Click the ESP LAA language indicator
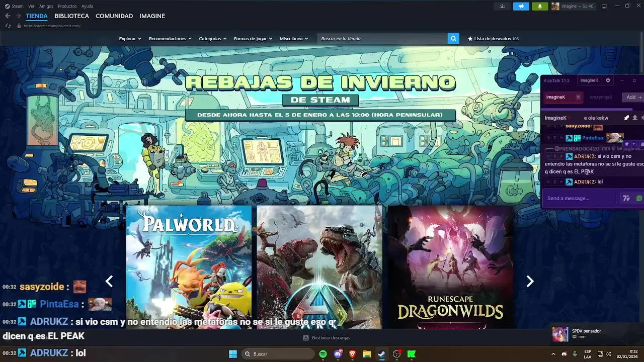644x362 pixels. pos(588,354)
